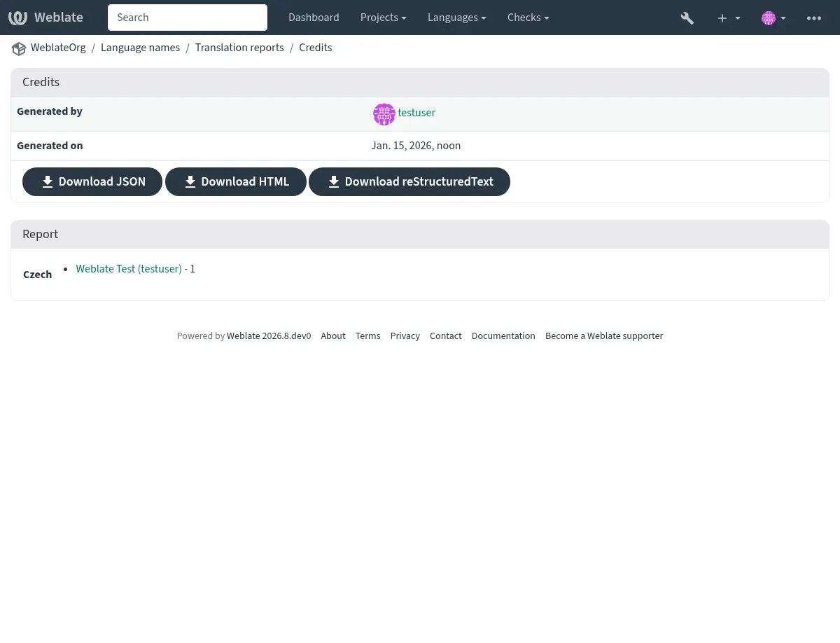The image size is (840, 643).
Task: Click the Credits breadcrumb
Action: (x=316, y=48)
